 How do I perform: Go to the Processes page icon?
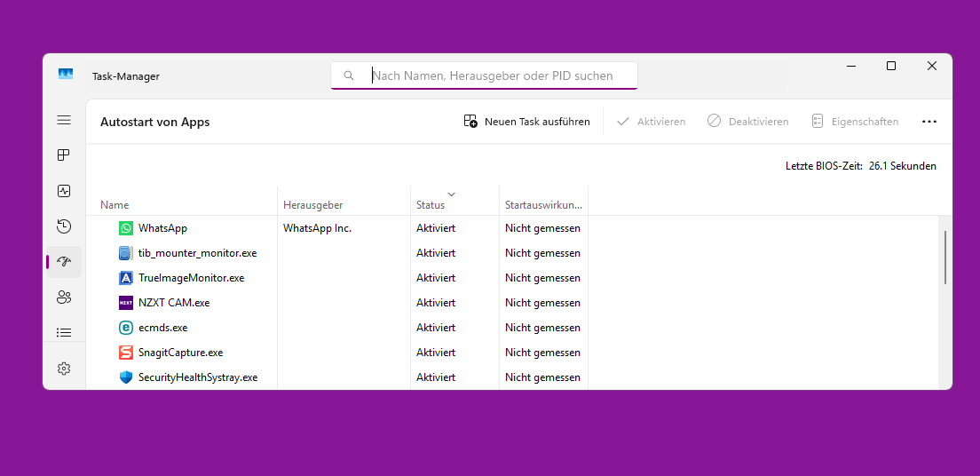64,155
